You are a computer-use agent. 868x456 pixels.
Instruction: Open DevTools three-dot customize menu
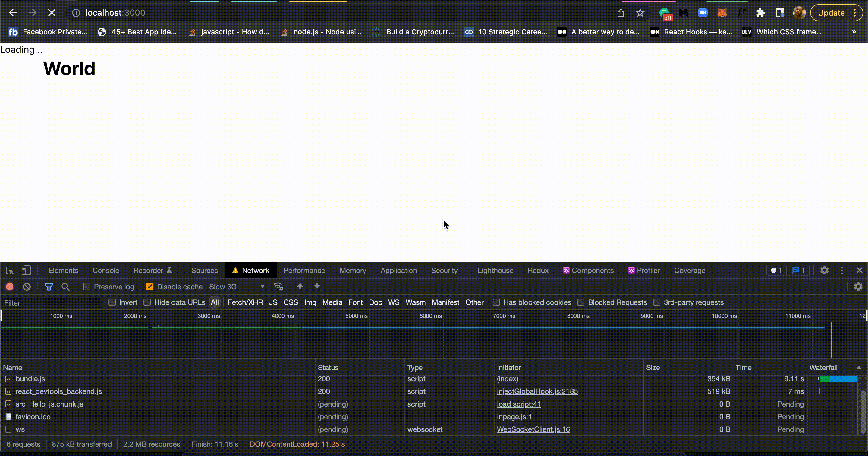tap(841, 271)
